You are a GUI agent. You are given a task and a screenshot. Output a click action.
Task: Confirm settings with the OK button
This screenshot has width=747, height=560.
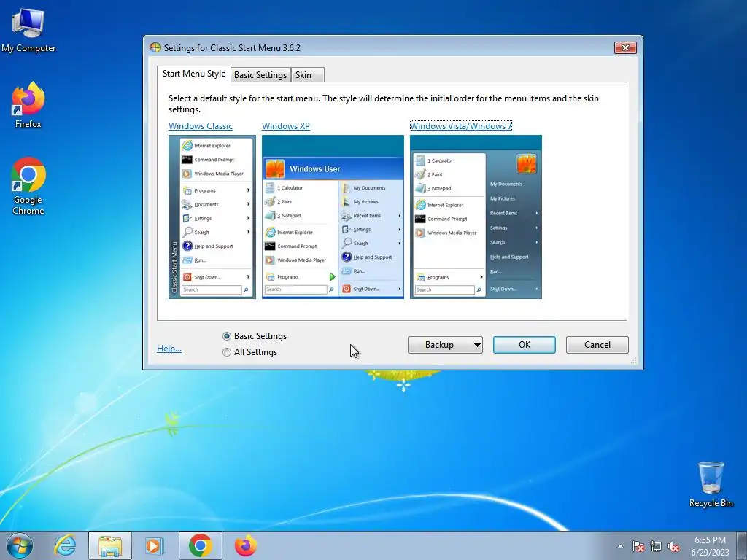(524, 345)
